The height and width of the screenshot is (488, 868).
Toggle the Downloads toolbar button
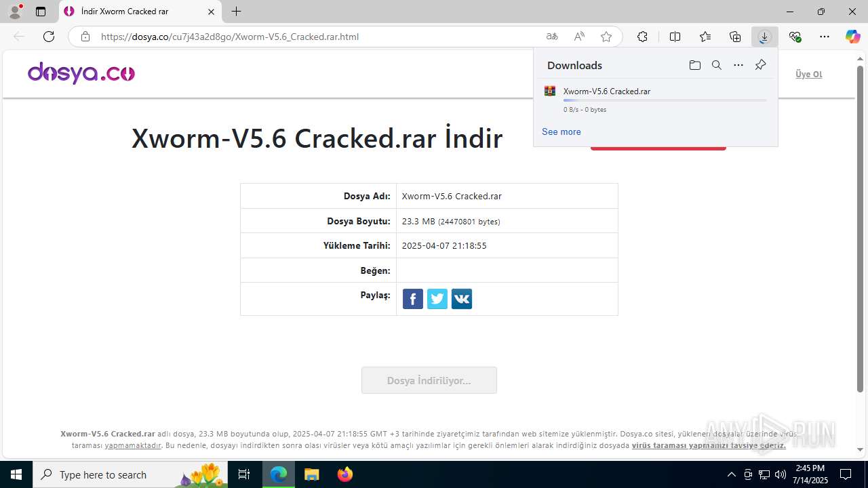coord(764,37)
